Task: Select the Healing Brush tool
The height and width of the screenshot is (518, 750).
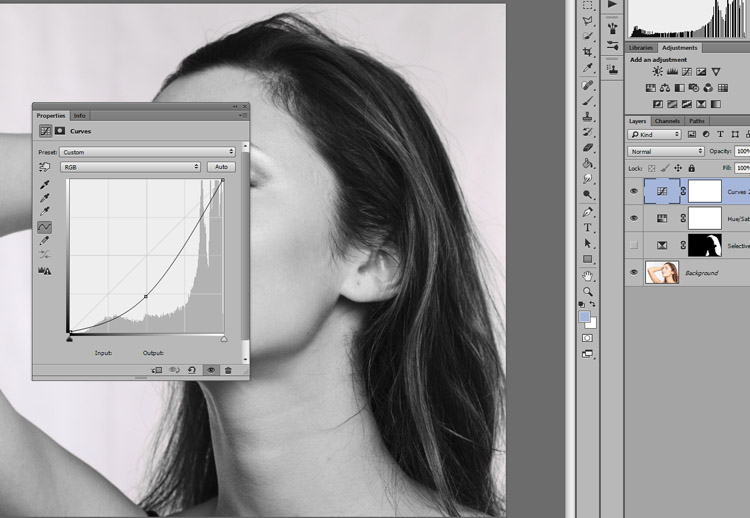Action: coord(587,85)
